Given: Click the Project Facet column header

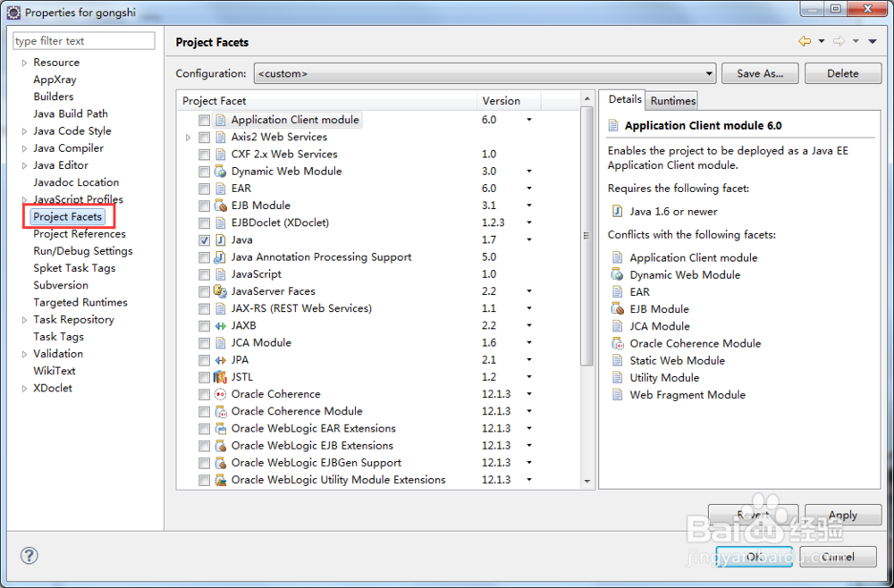Looking at the screenshot, I should [326, 101].
